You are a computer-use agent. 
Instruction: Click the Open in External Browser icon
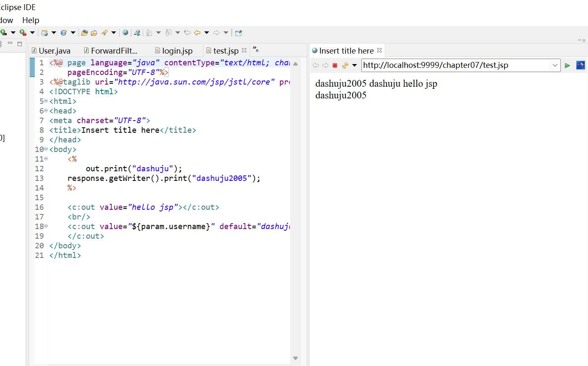(x=580, y=65)
